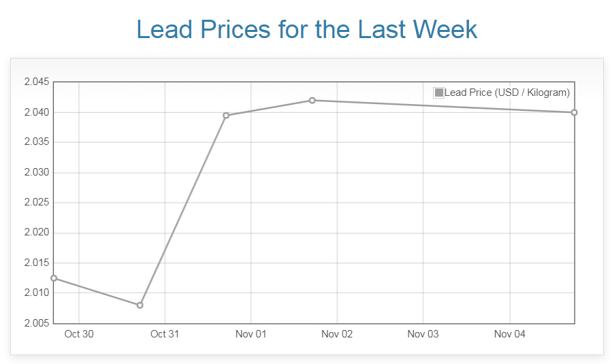Click the gray legend color swatch
This screenshot has height=364, width=612.
pyautogui.click(x=439, y=93)
